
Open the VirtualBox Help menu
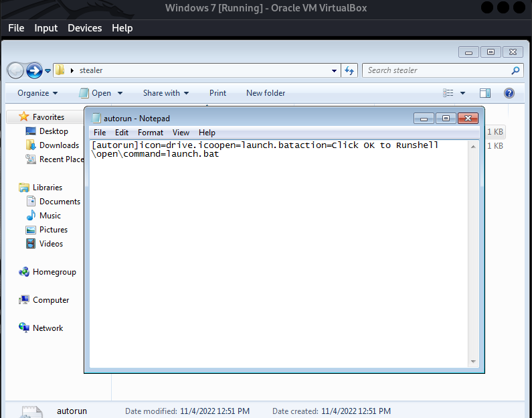click(x=122, y=28)
